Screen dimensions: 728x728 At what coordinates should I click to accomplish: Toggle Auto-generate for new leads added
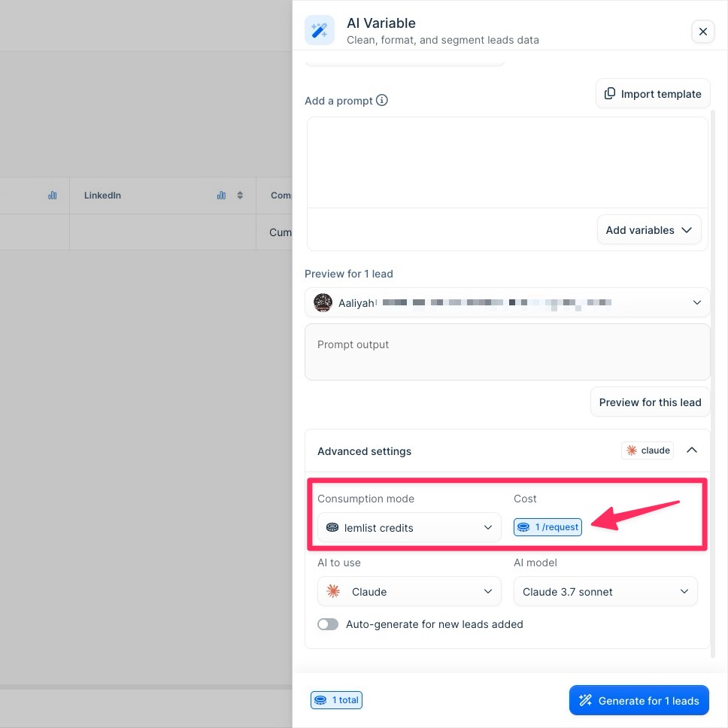327,624
